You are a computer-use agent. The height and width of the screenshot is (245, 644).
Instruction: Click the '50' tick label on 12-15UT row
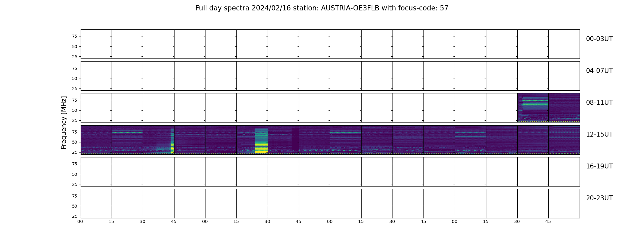pos(75,142)
